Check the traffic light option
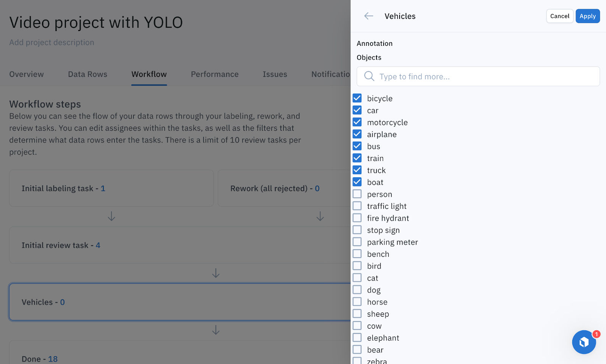The height and width of the screenshot is (364, 606). [x=357, y=206]
